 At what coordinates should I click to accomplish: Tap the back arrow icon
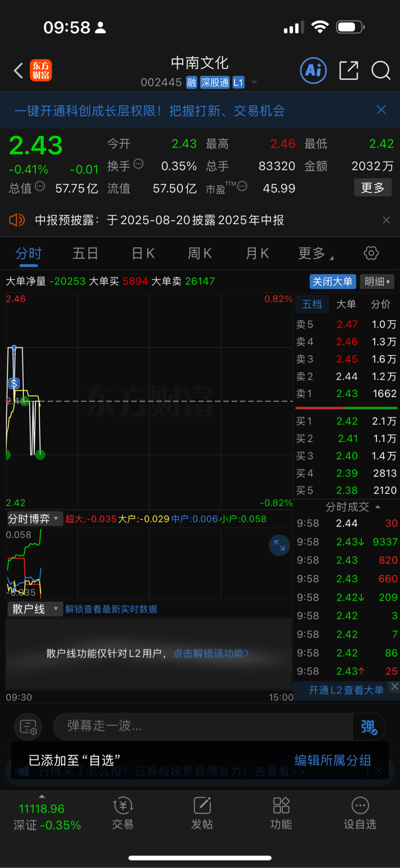tap(18, 70)
